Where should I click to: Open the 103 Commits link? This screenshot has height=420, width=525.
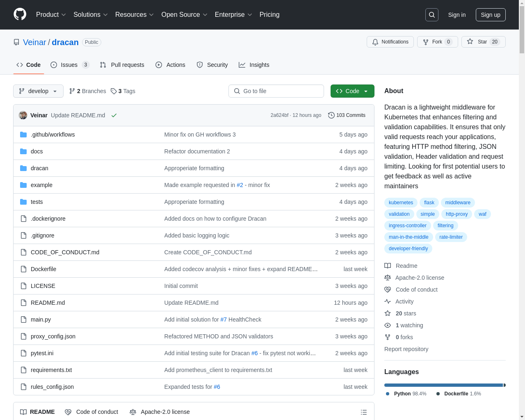point(347,115)
